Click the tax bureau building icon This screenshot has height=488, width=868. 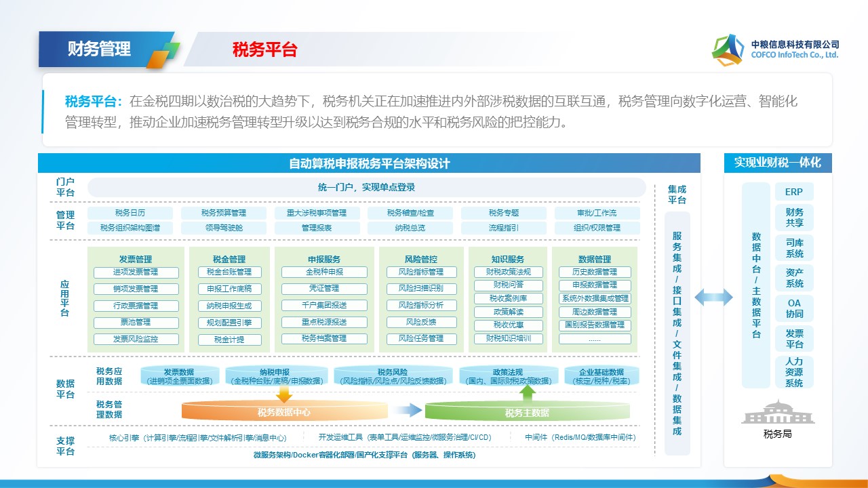point(777,412)
